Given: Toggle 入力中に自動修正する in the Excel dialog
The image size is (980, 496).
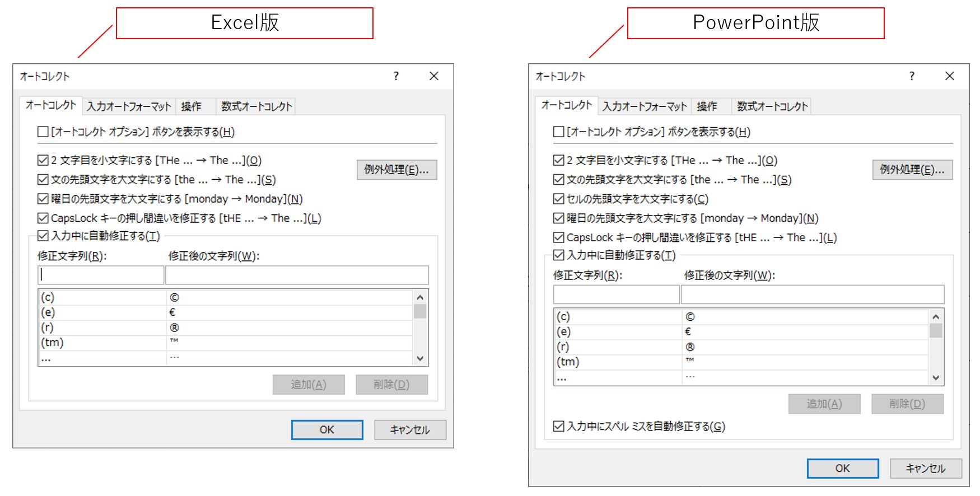Looking at the screenshot, I should click(x=43, y=236).
